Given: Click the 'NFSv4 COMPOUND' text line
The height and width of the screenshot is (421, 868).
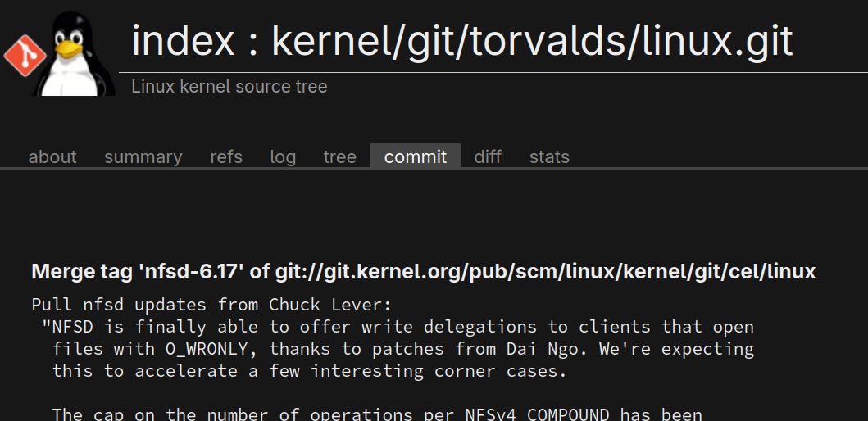Looking at the screenshot, I should [x=378, y=414].
